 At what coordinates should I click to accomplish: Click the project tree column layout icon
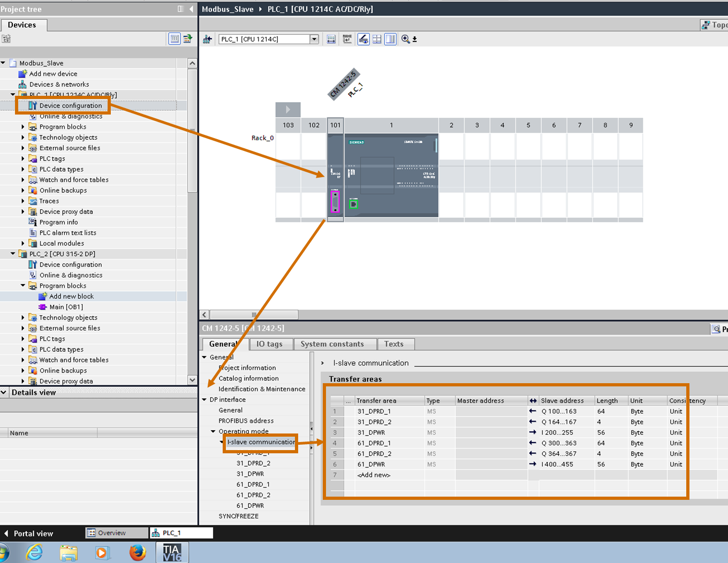[180, 9]
